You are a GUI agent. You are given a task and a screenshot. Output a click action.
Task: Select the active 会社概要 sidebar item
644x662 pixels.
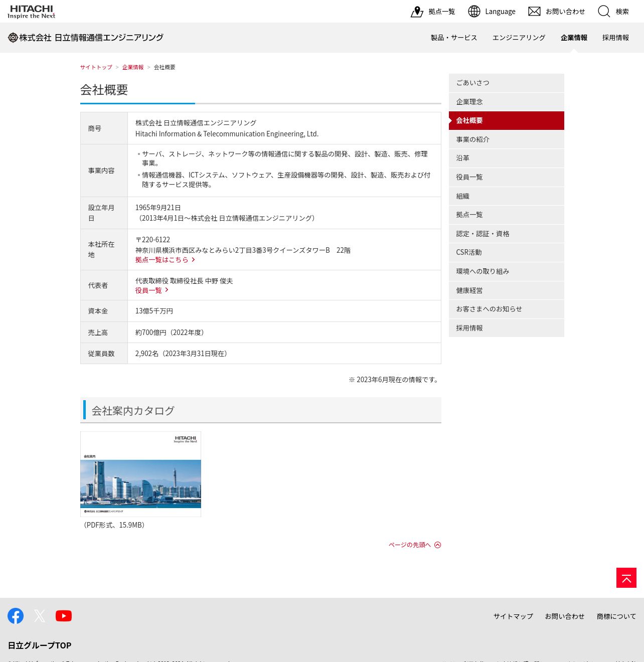(x=507, y=121)
